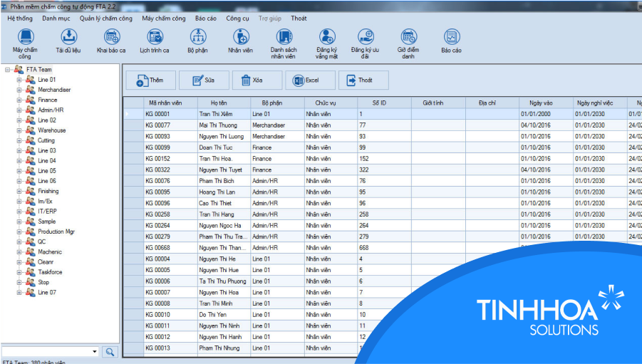This screenshot has width=642, height=364.
Task: Click the Mã nhân viên column header
Action: point(171,103)
